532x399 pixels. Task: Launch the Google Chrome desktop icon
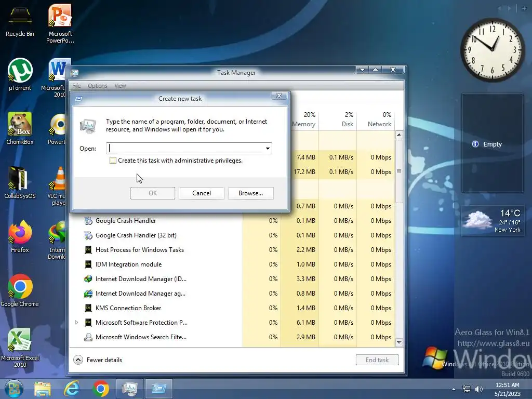coord(20,290)
